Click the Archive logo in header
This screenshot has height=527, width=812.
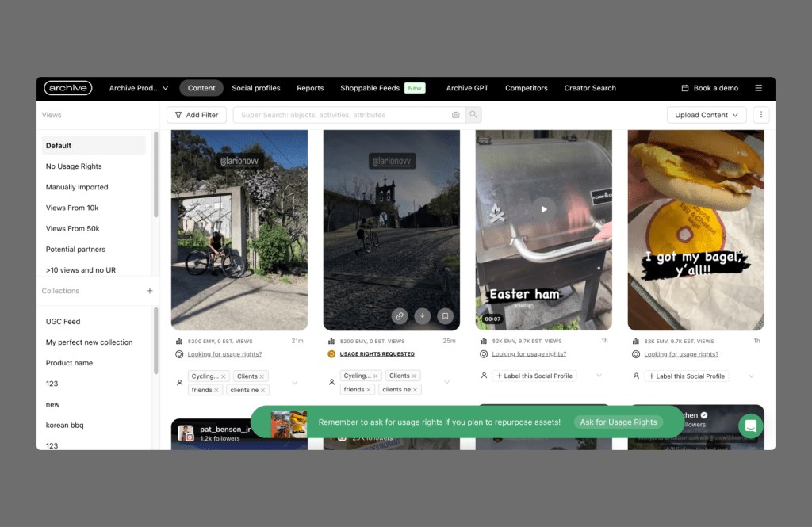click(68, 88)
